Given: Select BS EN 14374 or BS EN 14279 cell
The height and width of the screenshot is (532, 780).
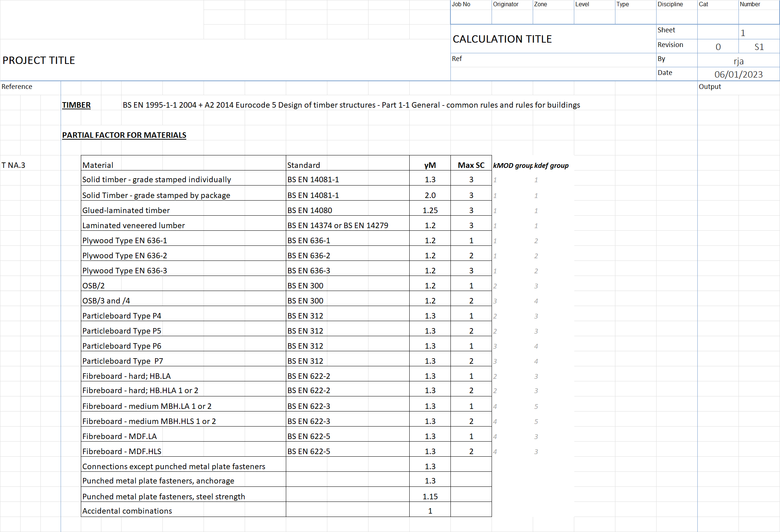Looking at the screenshot, I should click(348, 223).
